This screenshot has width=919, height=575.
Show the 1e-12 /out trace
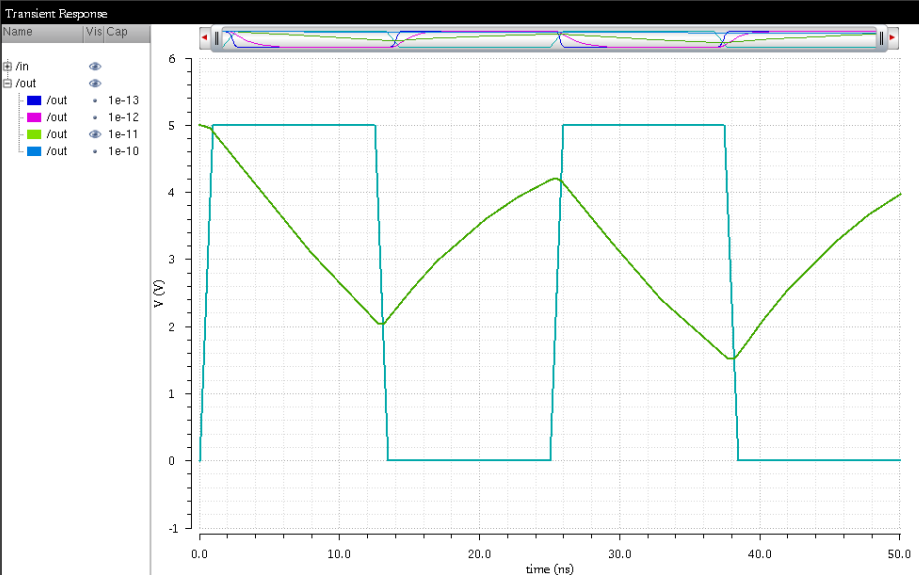[x=95, y=118]
